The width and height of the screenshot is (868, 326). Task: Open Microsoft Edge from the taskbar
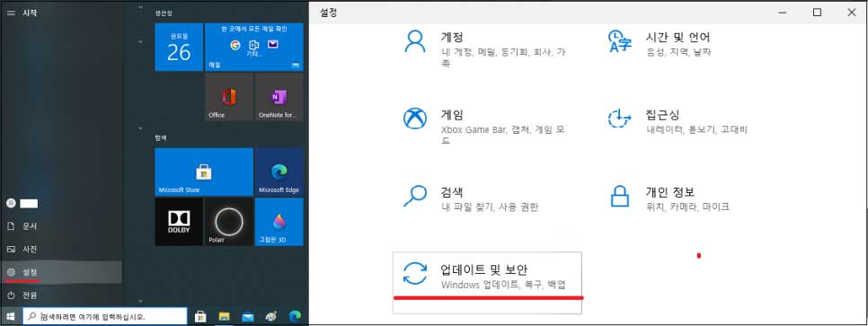pyautogui.click(x=295, y=317)
